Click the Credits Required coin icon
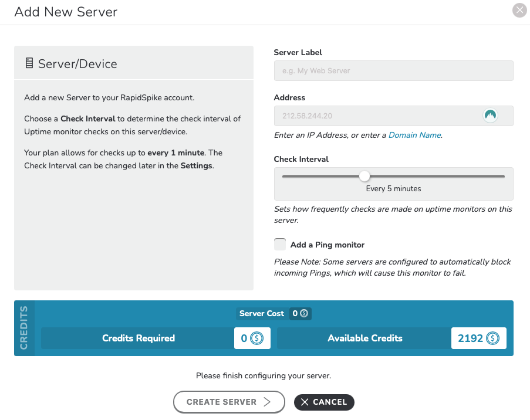 (256, 338)
